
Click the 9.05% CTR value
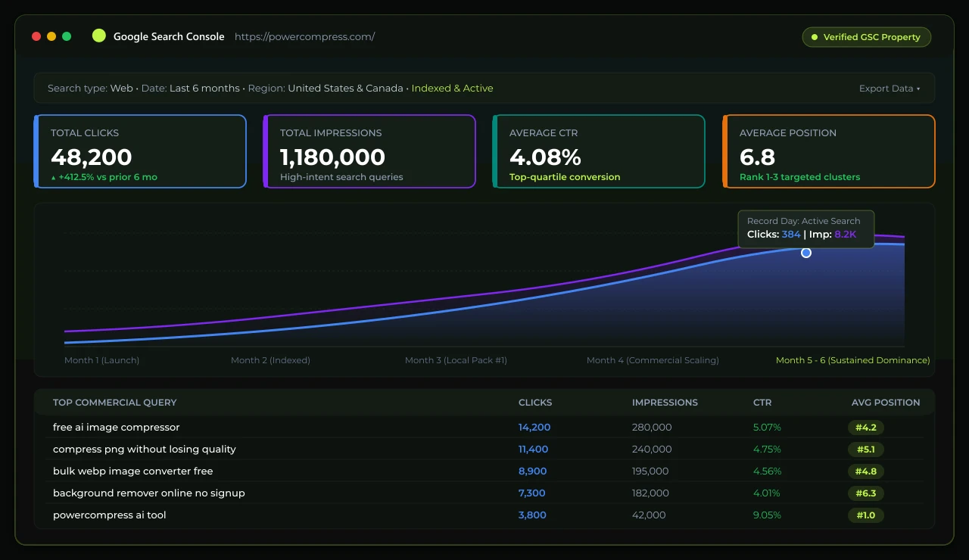(767, 515)
